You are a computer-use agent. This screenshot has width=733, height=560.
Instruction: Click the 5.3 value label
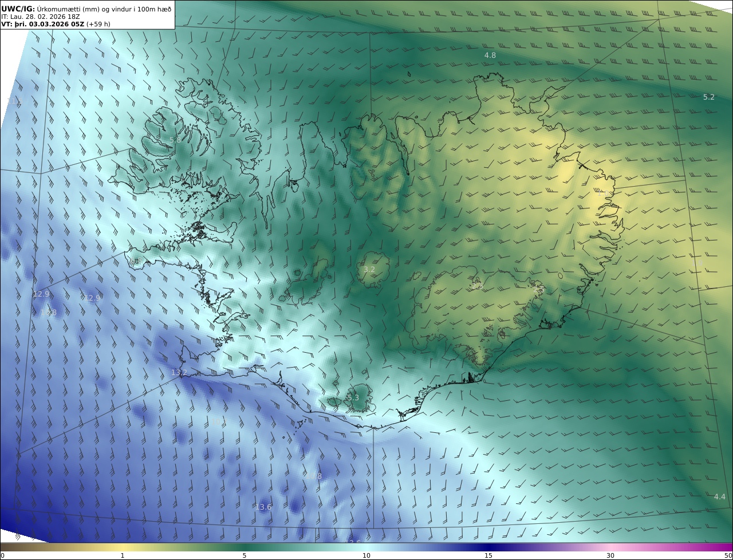pyautogui.click(x=353, y=397)
